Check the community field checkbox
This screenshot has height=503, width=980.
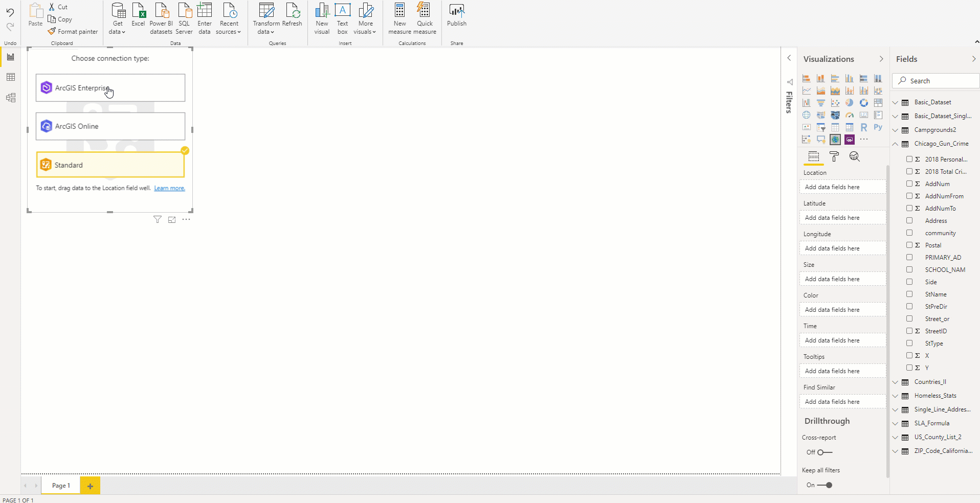point(909,233)
